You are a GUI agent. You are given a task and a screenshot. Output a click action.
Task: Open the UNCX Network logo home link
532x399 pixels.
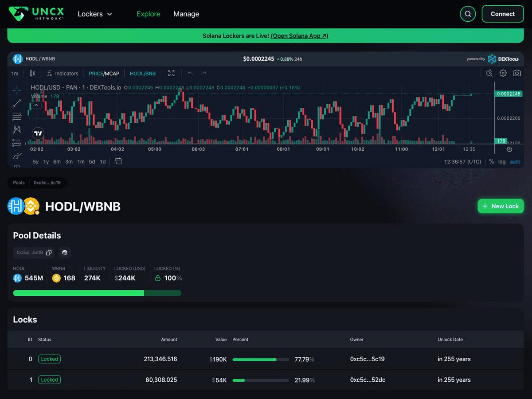(x=37, y=14)
